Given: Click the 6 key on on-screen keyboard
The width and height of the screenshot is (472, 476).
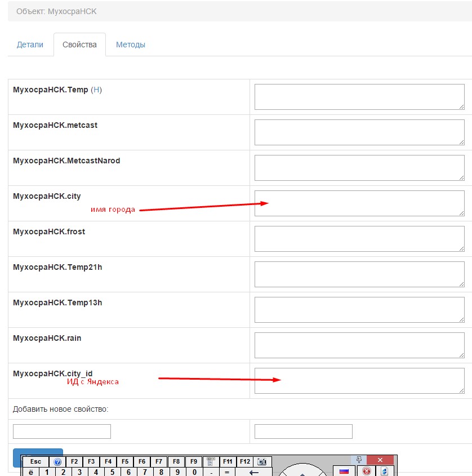Looking at the screenshot, I should point(128,473).
